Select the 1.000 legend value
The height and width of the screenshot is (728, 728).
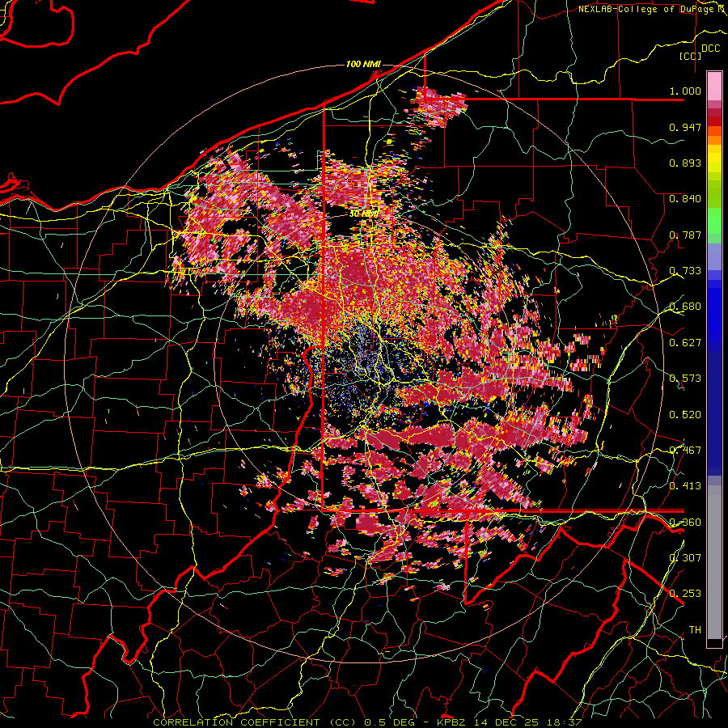click(685, 91)
